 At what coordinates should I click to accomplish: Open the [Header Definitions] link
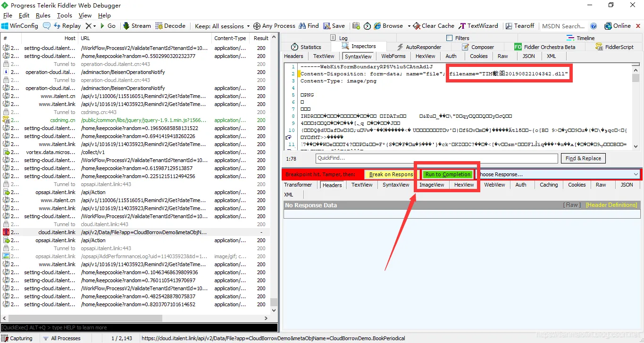611,205
